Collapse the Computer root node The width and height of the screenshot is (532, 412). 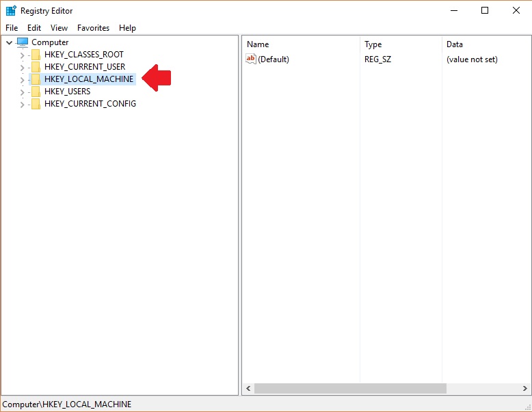click(x=9, y=42)
